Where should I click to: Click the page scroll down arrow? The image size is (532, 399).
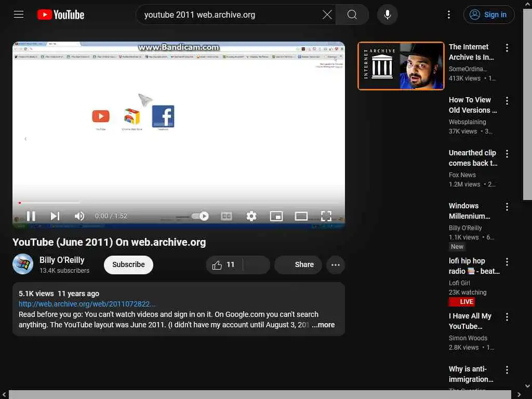tap(527, 386)
